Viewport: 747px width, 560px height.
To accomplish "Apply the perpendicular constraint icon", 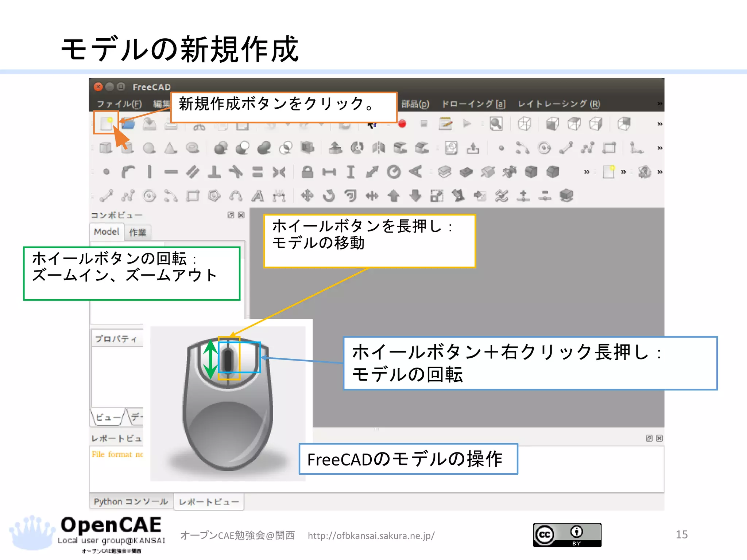I will 214,172.
